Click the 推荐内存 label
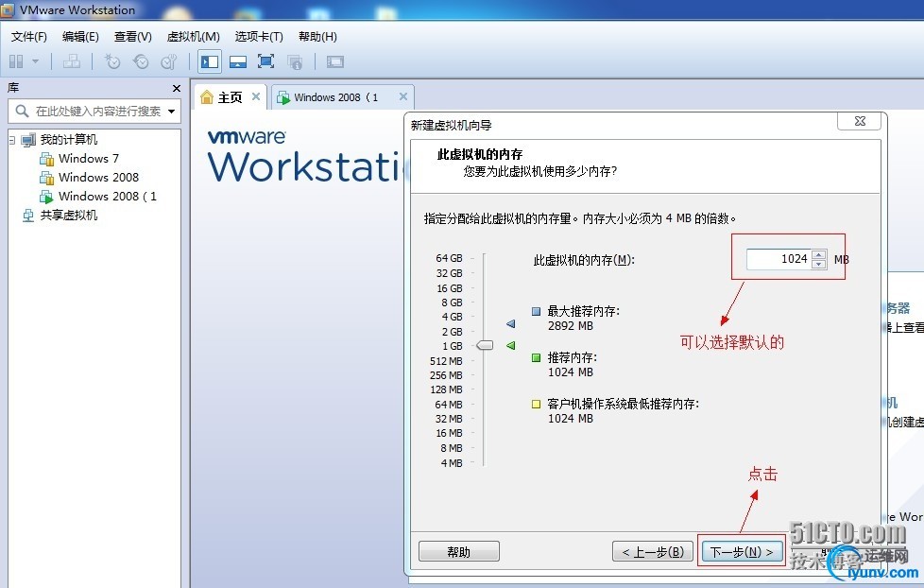This screenshot has width=924, height=588. [573, 357]
